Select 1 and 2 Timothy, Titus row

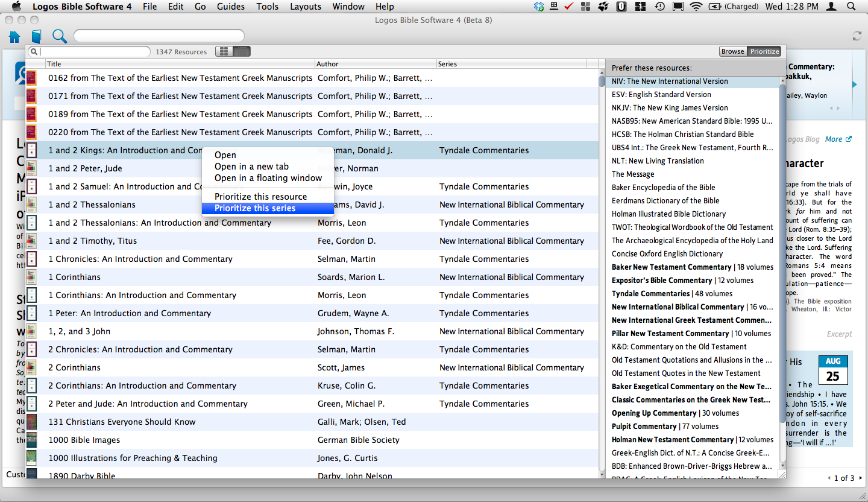312,241
